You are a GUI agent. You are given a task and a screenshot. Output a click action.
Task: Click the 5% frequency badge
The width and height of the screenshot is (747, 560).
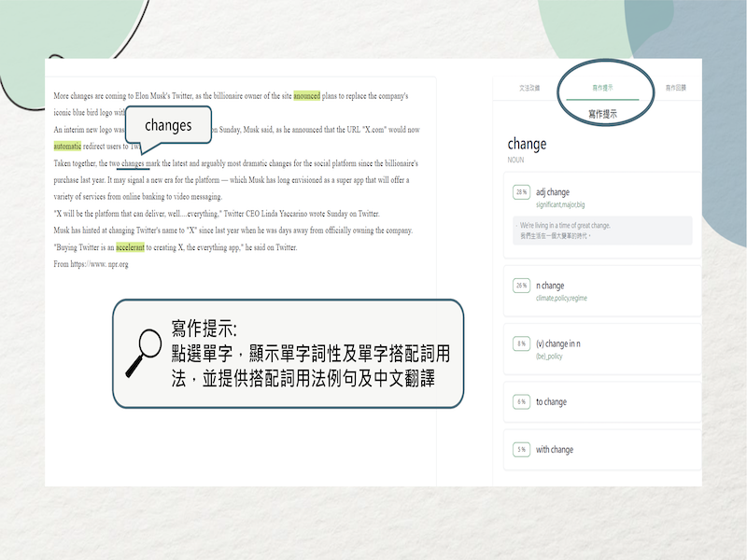pyautogui.click(x=520, y=450)
